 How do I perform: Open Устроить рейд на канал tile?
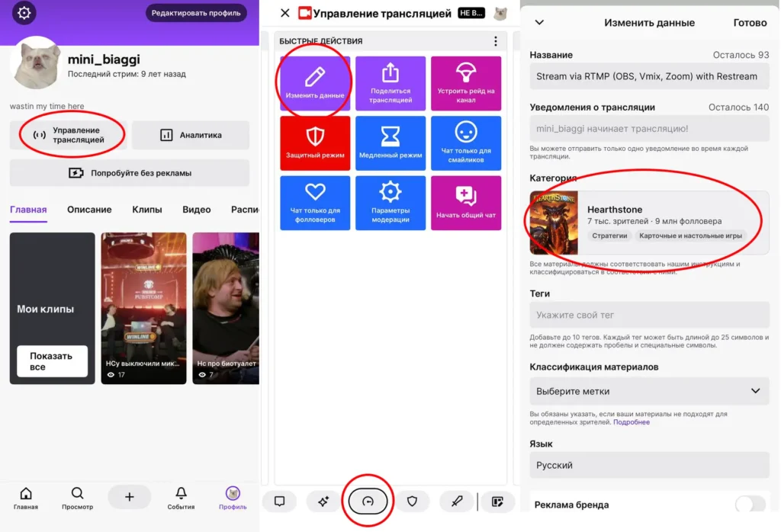coord(466,83)
